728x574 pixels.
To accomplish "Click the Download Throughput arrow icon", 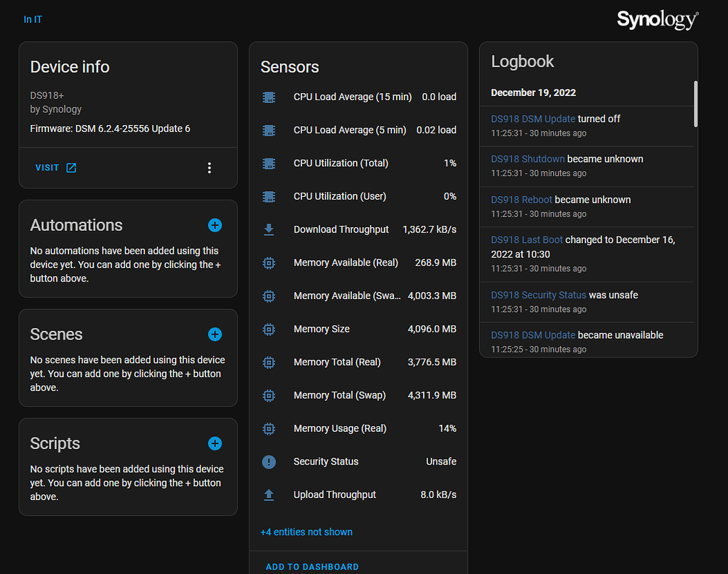I will click(x=269, y=229).
